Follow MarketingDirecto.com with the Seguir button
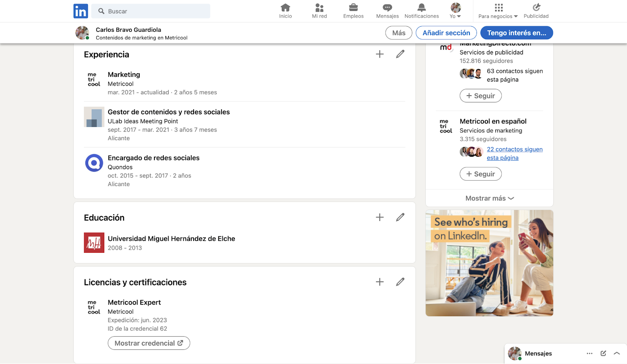Viewport: 627px width, 364px height. coord(480,96)
